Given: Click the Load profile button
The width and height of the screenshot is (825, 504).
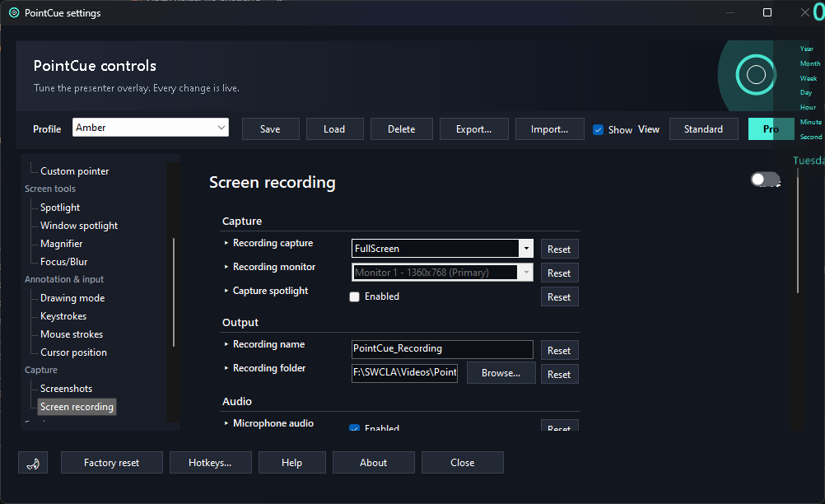Looking at the screenshot, I should pos(334,129).
